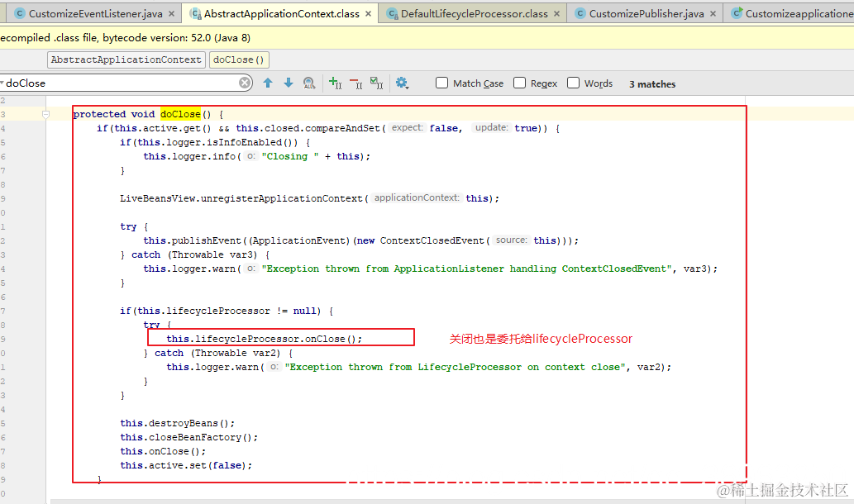Open search settings gear menu
Screen dimensions: 854x504
click(402, 83)
